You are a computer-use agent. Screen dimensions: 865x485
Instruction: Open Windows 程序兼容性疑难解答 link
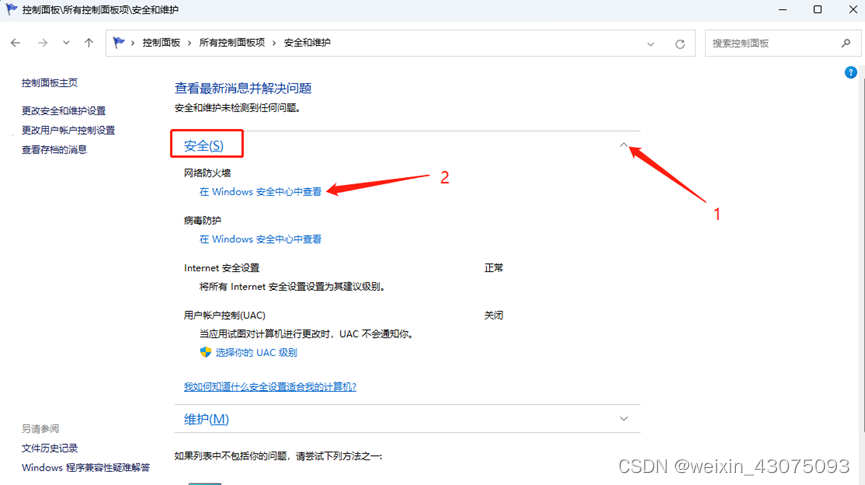86,467
